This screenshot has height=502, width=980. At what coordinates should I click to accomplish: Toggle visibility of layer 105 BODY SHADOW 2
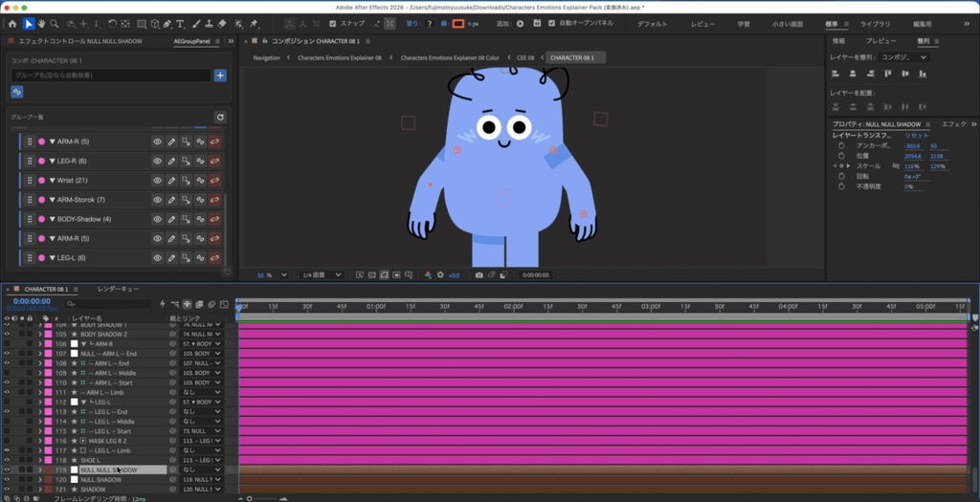coord(7,334)
